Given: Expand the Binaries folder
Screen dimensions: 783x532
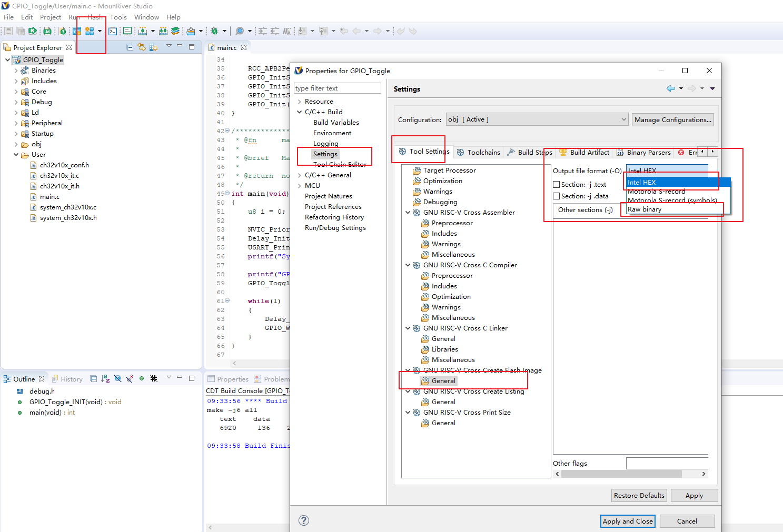Looking at the screenshot, I should click(x=16, y=71).
